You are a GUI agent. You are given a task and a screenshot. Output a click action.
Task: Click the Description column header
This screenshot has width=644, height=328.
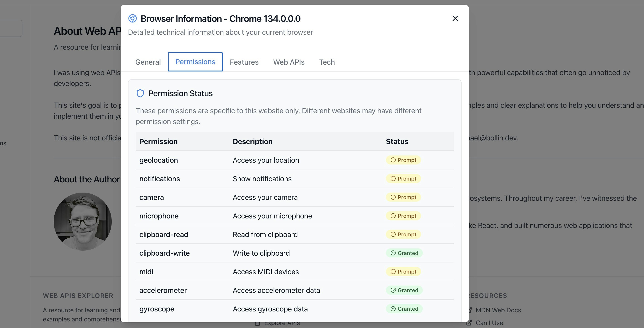pos(252,141)
